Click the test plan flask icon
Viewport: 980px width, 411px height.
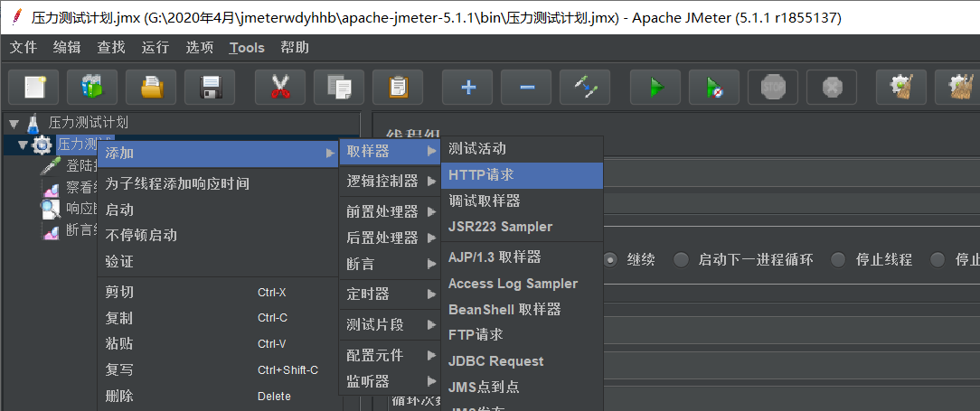(x=33, y=122)
